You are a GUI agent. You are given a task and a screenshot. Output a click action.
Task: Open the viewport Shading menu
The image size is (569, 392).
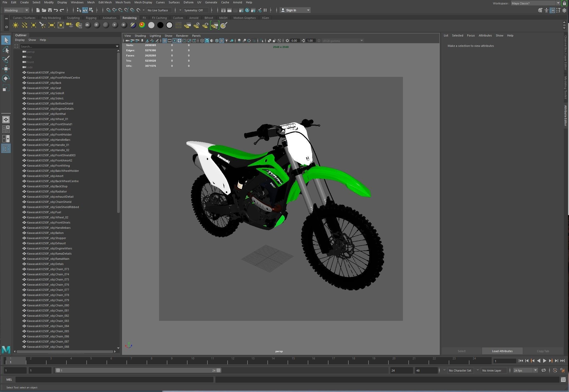click(x=140, y=36)
